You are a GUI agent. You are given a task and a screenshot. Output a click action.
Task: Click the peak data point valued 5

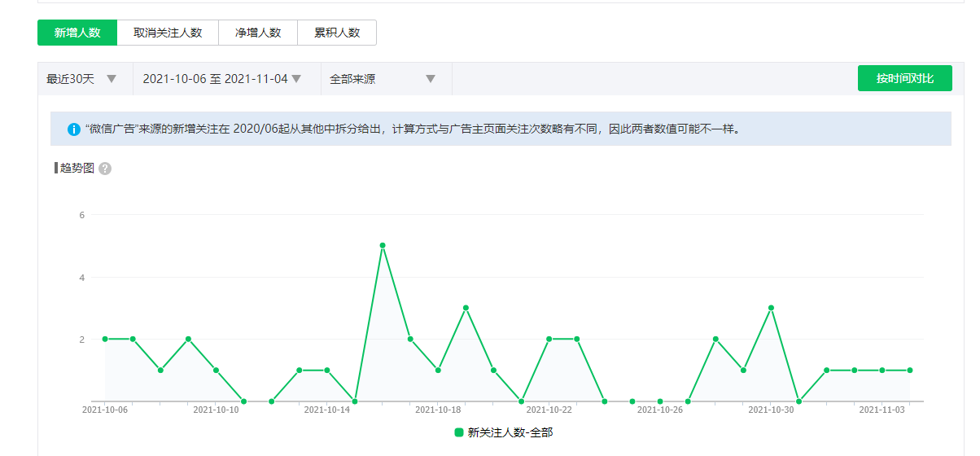[383, 245]
